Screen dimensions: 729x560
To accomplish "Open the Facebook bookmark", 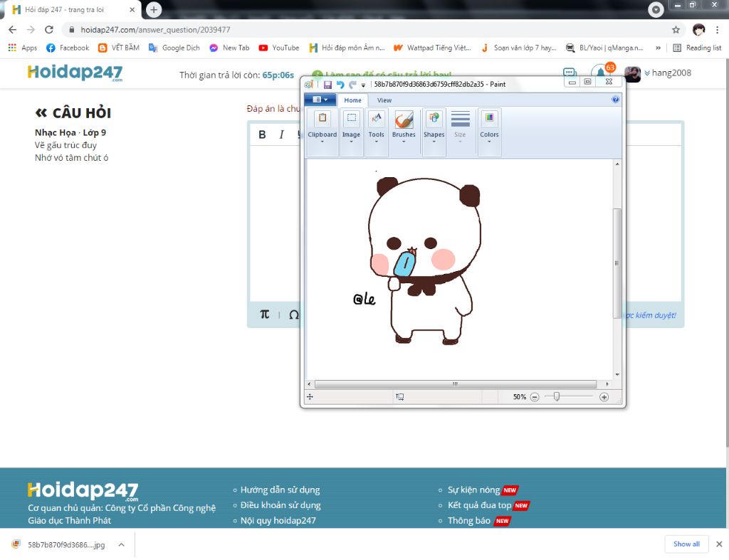I will pyautogui.click(x=68, y=48).
